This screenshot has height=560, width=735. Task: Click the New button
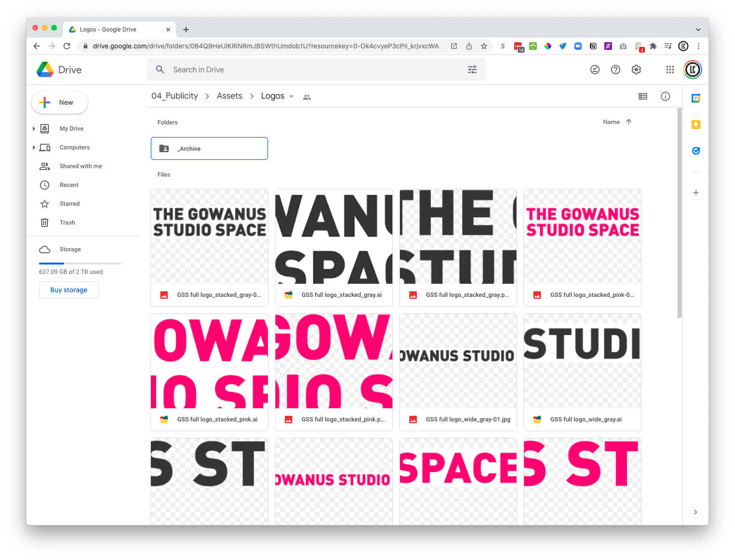click(x=60, y=102)
